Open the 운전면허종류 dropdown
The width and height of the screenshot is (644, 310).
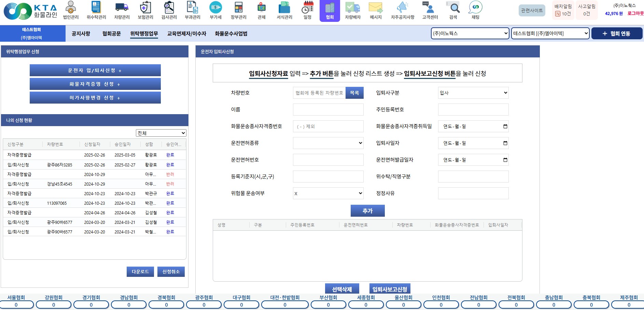[x=328, y=143]
